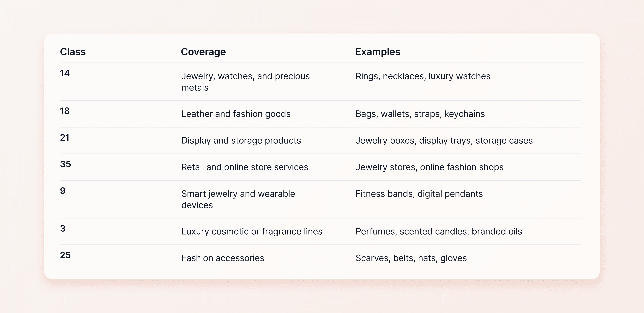This screenshot has height=313, width=644.
Task: Click 'Luxury cosmetic or fragrance lines' cell
Action: [x=252, y=232]
